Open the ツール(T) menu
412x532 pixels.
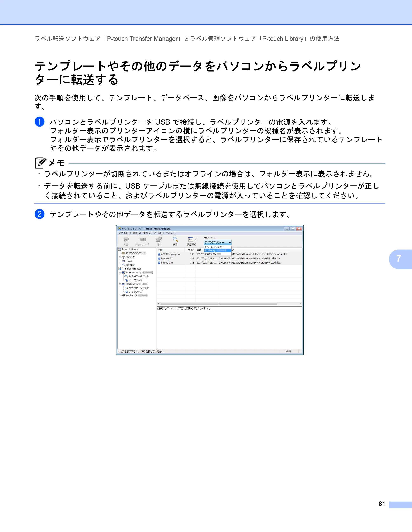(x=159, y=233)
